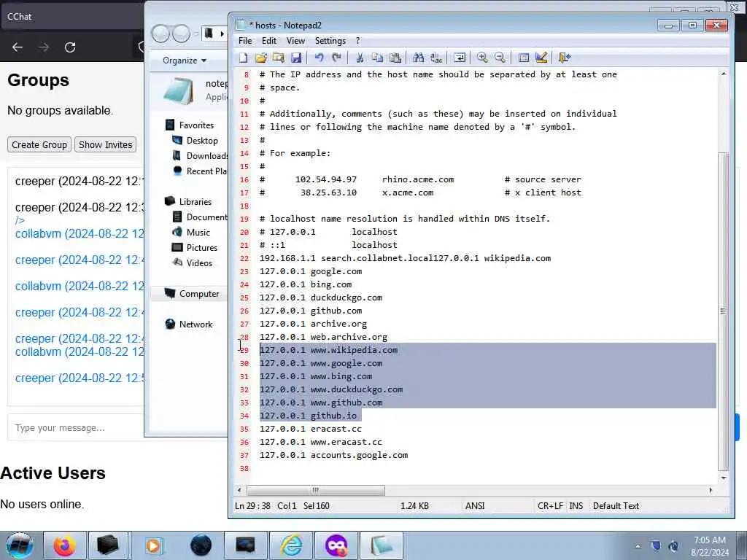This screenshot has height=560, width=747.
Task: Zoom in on the text
Action: [x=482, y=58]
